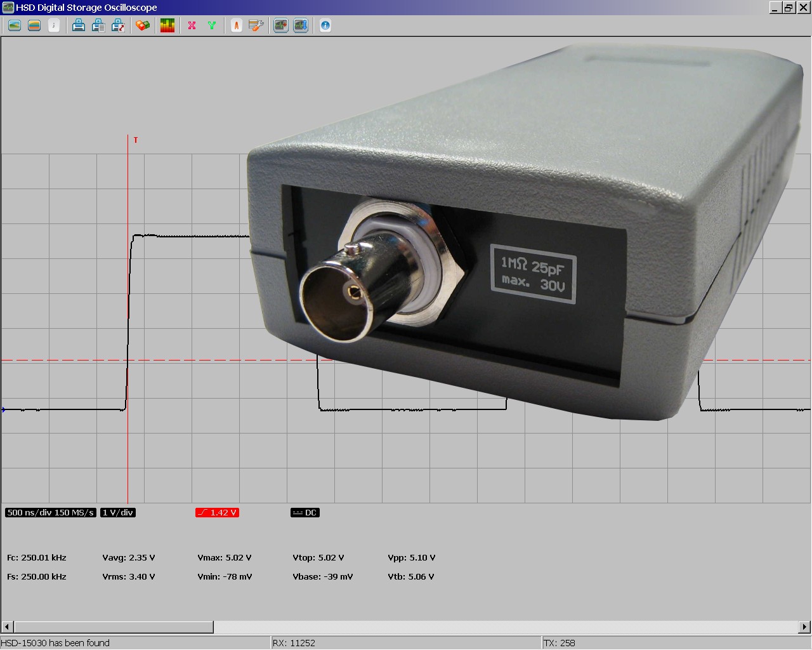Click the orange-blue striped image toolbar icon
This screenshot has height=650, width=812.
click(x=34, y=25)
